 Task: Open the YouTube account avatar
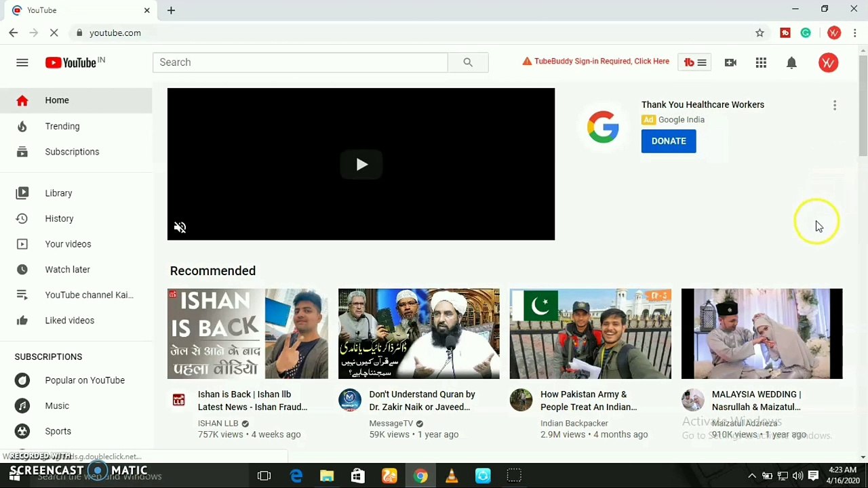(828, 62)
